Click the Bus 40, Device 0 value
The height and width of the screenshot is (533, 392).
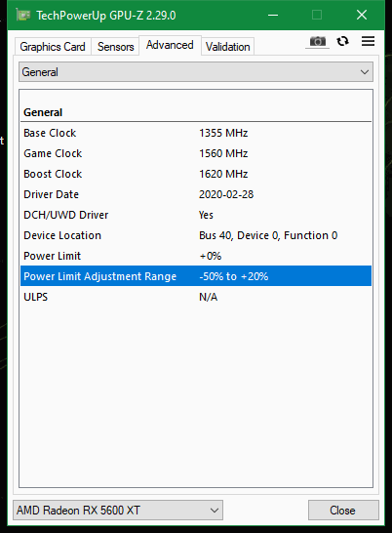point(268,235)
